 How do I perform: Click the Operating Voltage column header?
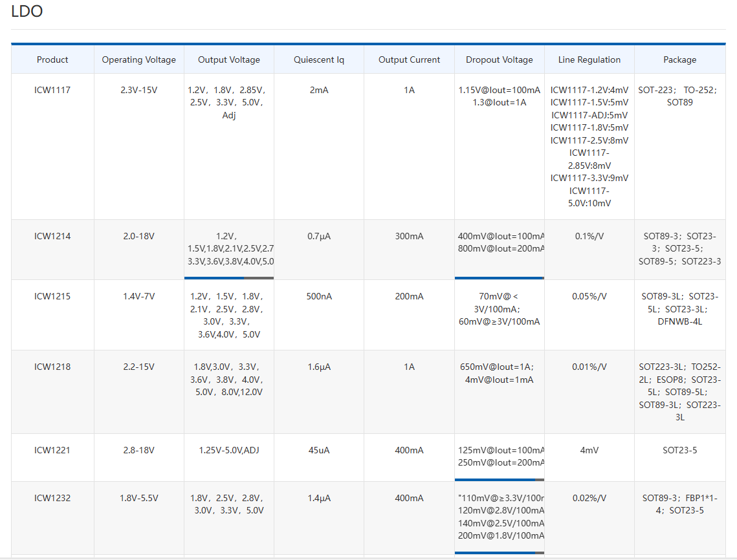138,59
